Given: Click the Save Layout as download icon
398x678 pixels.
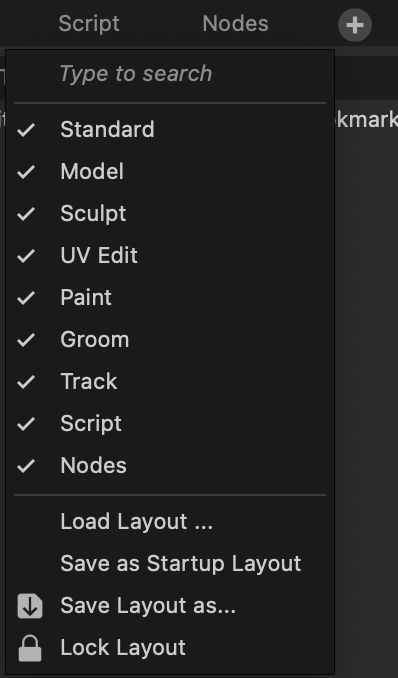Looking at the screenshot, I should point(30,605).
